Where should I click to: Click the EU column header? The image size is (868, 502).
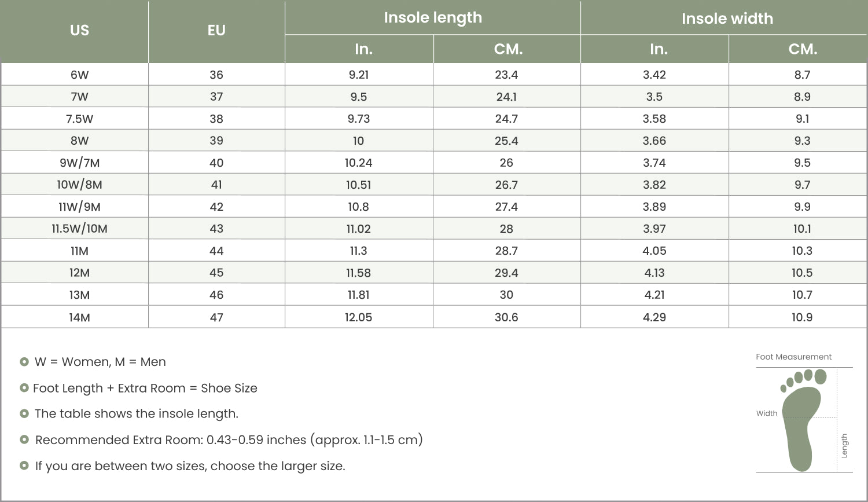[x=216, y=31]
